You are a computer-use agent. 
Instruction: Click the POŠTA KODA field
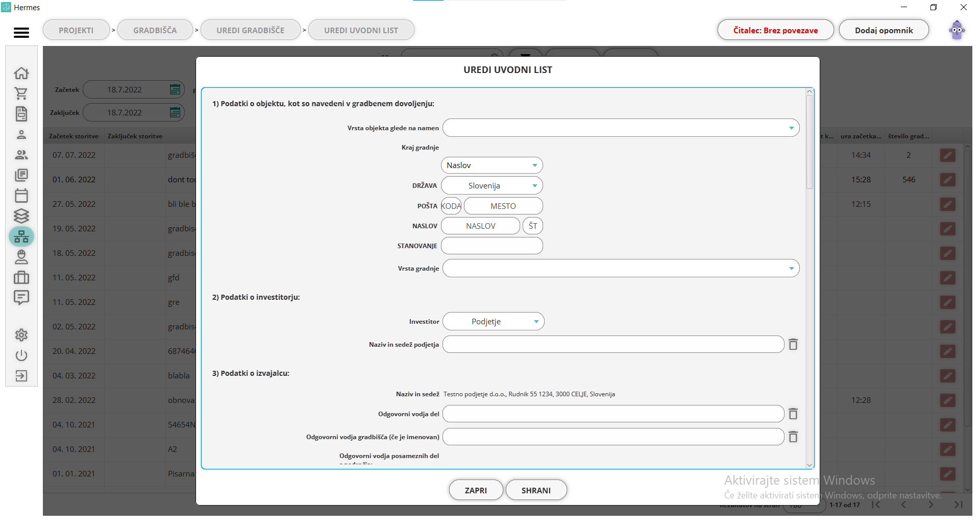451,206
